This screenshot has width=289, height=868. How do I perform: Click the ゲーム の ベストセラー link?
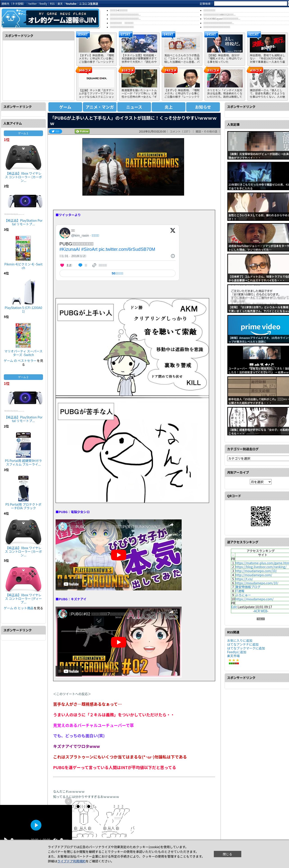pyautogui.click(x=20, y=361)
